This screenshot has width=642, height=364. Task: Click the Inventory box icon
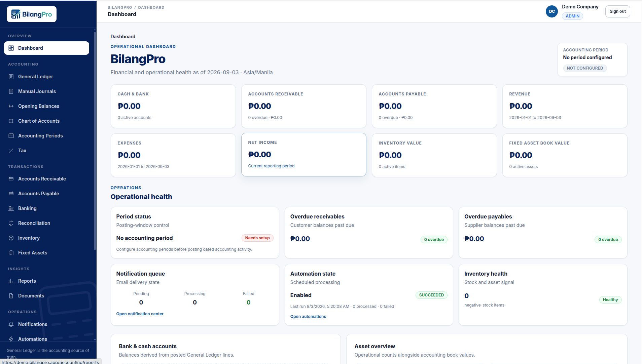pos(11,238)
